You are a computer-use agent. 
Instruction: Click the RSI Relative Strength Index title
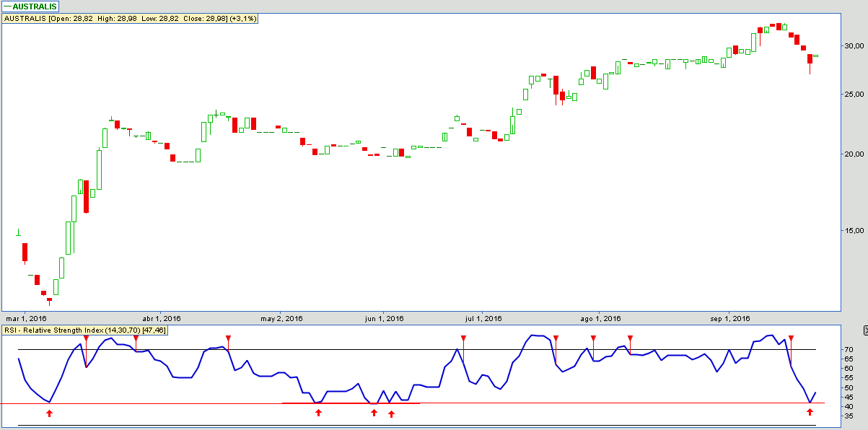(x=85, y=330)
